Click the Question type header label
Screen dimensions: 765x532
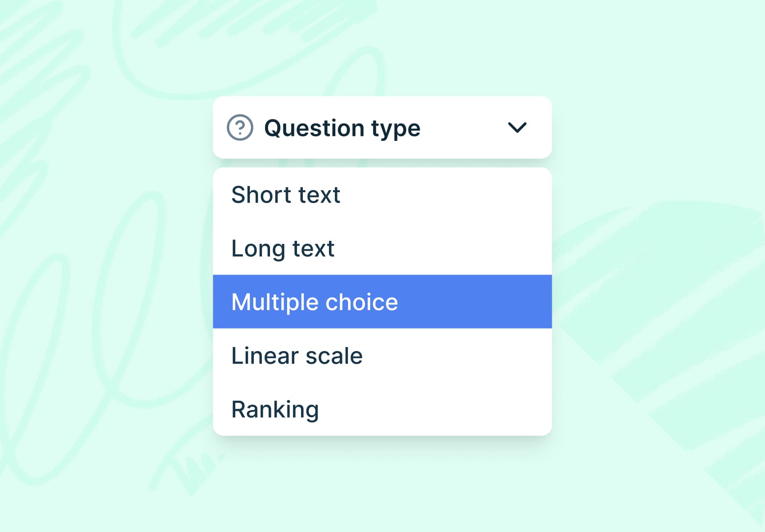342,127
